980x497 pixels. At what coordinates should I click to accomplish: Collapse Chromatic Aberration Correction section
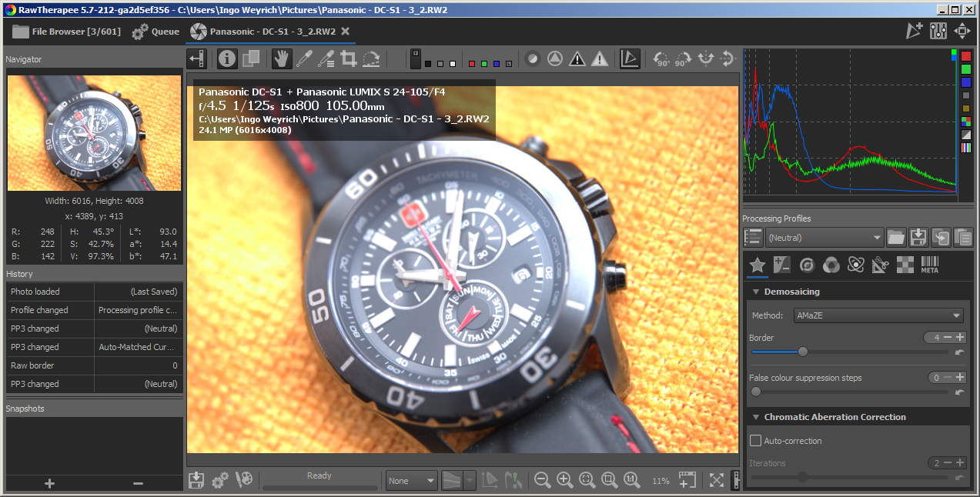(x=757, y=417)
